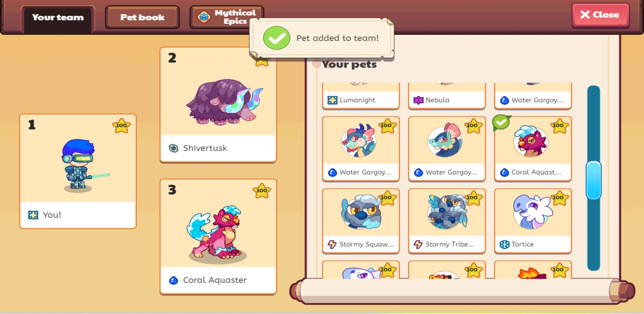644x314 pixels.
Task: Select the Shivertusk pet in team slot 2
Action: click(218, 105)
